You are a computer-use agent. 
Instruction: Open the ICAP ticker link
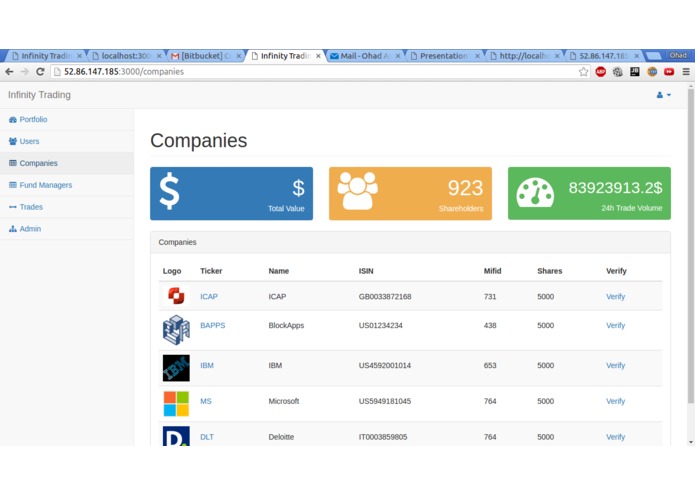[x=209, y=297]
